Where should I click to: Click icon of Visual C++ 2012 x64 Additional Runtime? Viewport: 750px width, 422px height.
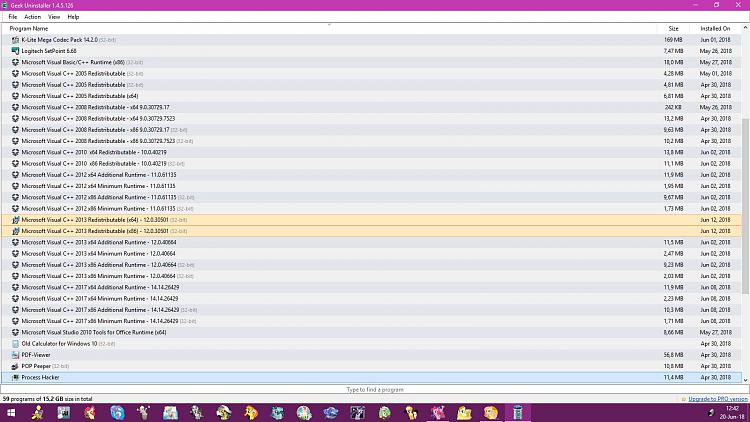(x=15, y=175)
